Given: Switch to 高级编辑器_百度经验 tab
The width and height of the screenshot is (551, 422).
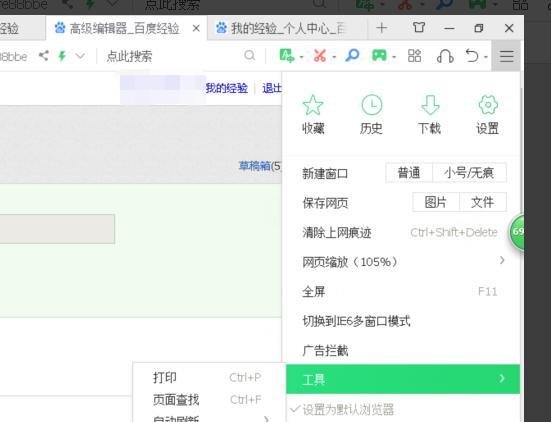Looking at the screenshot, I should (x=125, y=28).
